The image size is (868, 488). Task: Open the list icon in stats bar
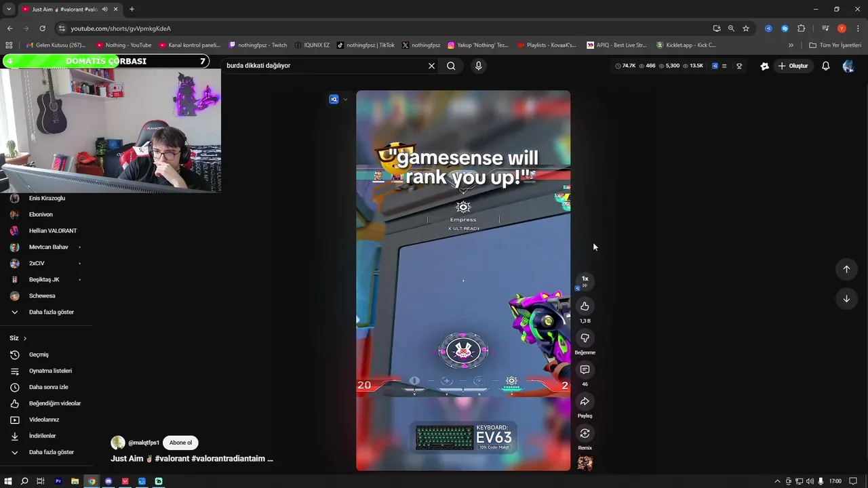pyautogui.click(x=724, y=66)
